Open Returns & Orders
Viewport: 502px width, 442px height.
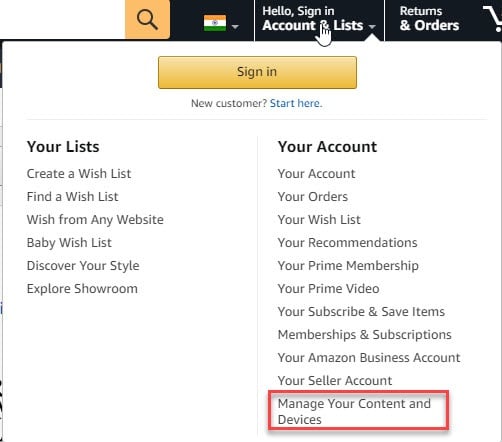(429, 19)
